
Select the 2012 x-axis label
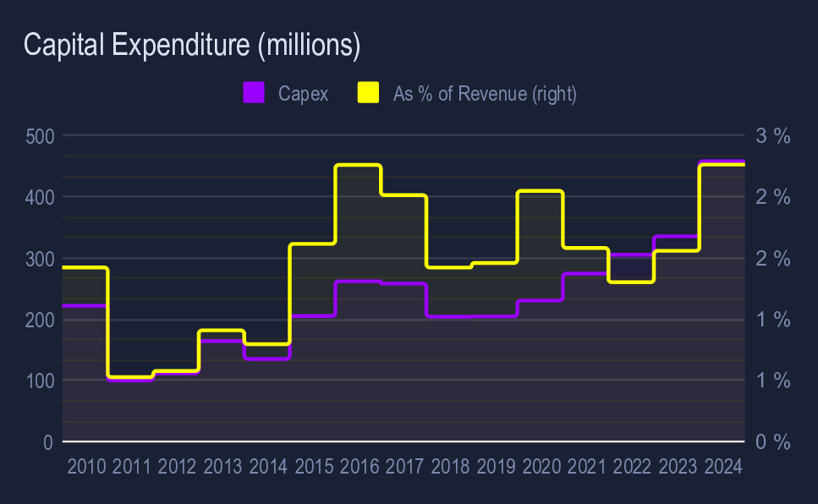click(177, 467)
